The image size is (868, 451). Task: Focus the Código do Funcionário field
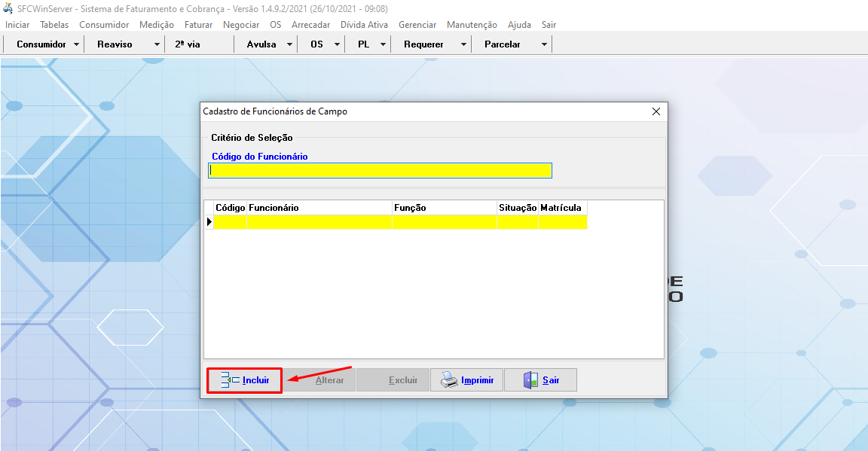tap(381, 171)
